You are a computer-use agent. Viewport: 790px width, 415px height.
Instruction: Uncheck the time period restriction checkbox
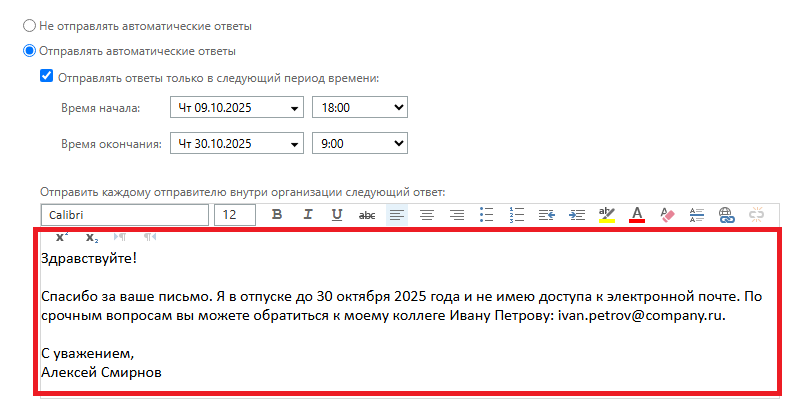pos(46,76)
